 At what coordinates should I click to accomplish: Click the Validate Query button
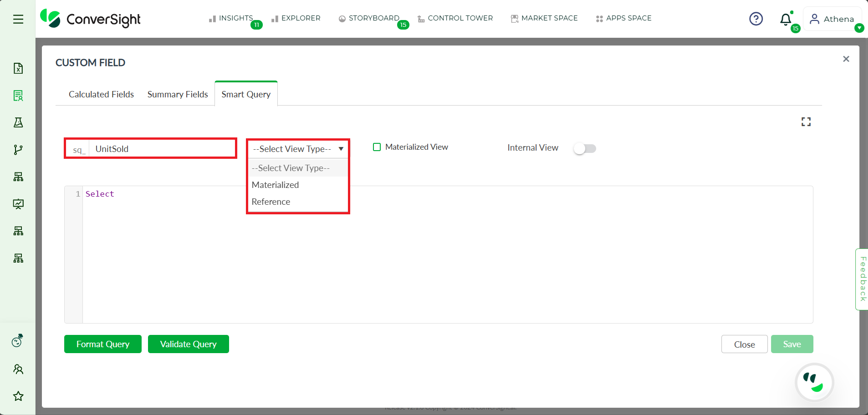click(189, 344)
